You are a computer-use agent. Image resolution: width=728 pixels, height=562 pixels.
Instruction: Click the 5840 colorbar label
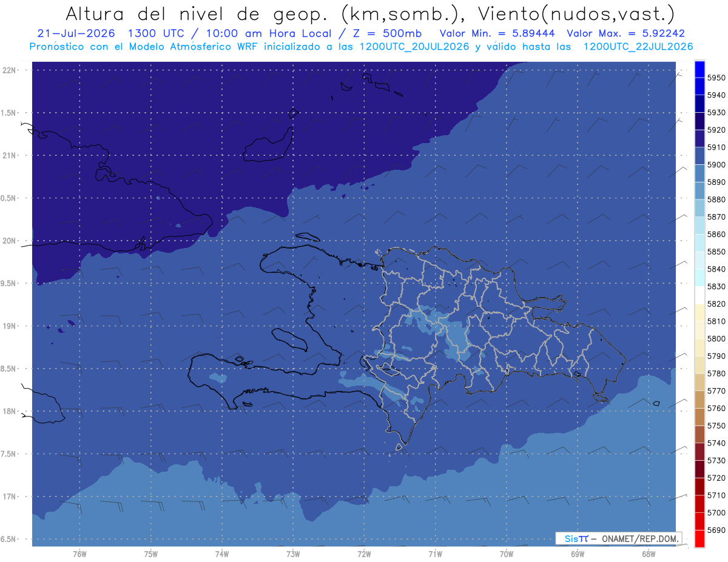tap(716, 269)
